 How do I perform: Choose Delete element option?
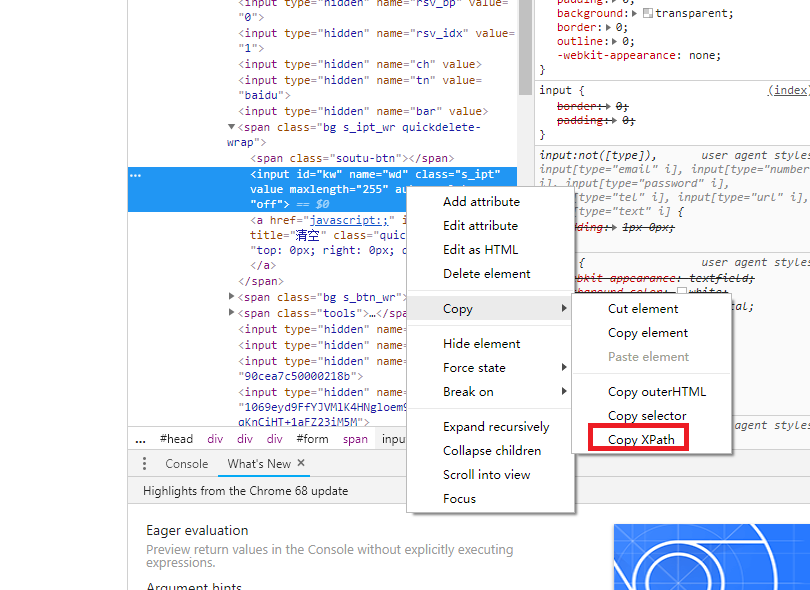pos(487,274)
